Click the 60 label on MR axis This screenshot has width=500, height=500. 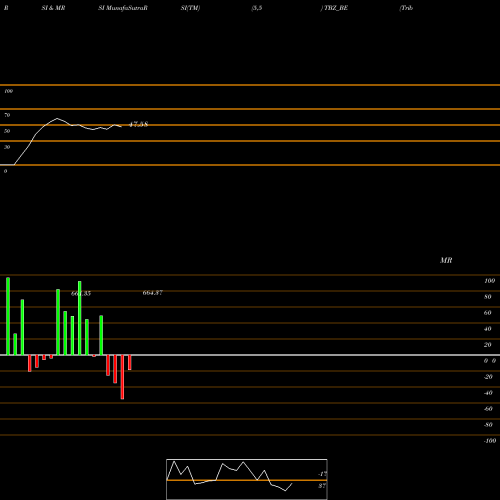(x=488, y=313)
